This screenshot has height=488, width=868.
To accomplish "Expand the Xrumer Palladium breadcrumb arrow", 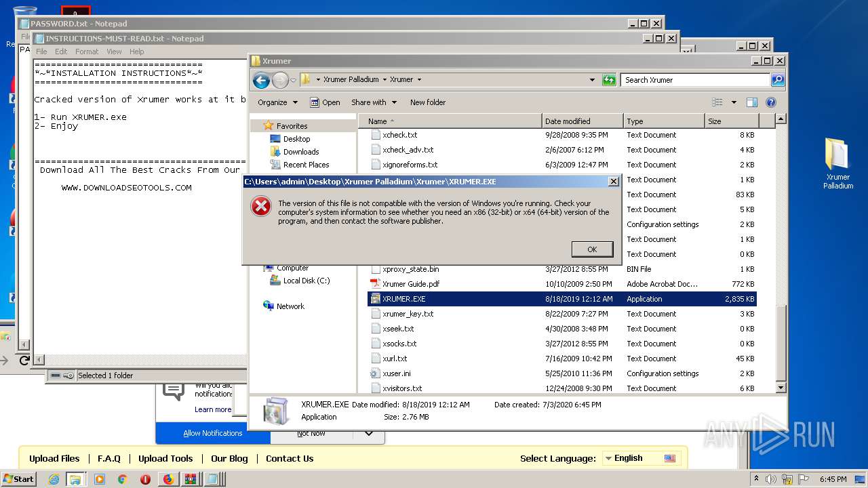I will tap(384, 79).
